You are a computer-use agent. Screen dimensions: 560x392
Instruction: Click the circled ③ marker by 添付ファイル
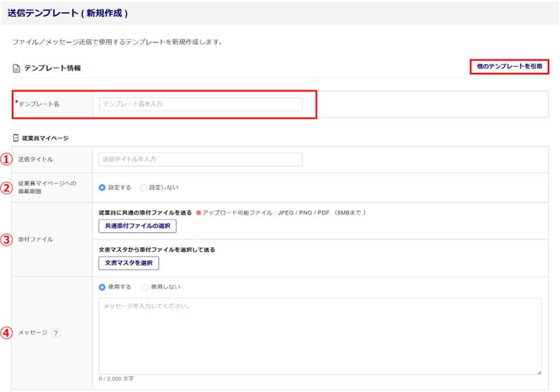click(x=6, y=239)
